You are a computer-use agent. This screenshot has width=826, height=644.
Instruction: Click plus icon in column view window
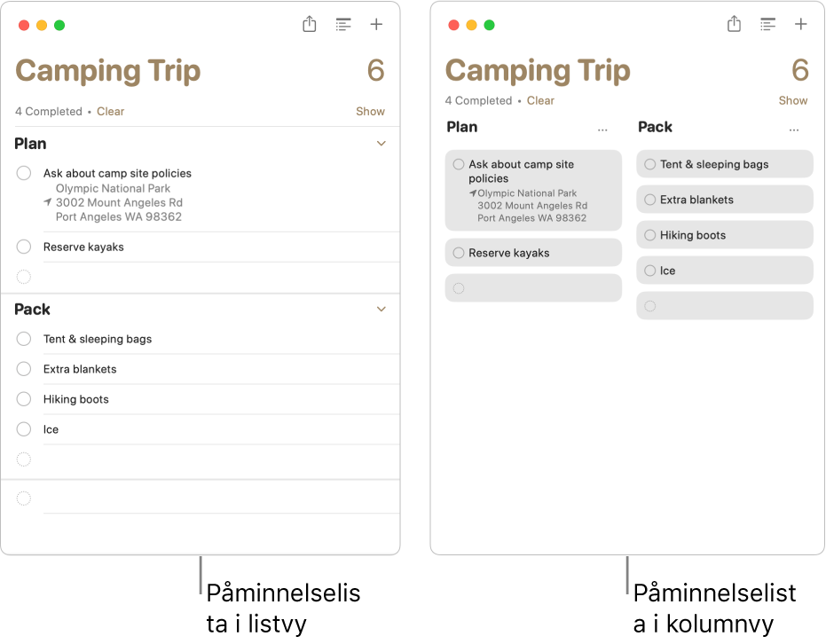(800, 24)
